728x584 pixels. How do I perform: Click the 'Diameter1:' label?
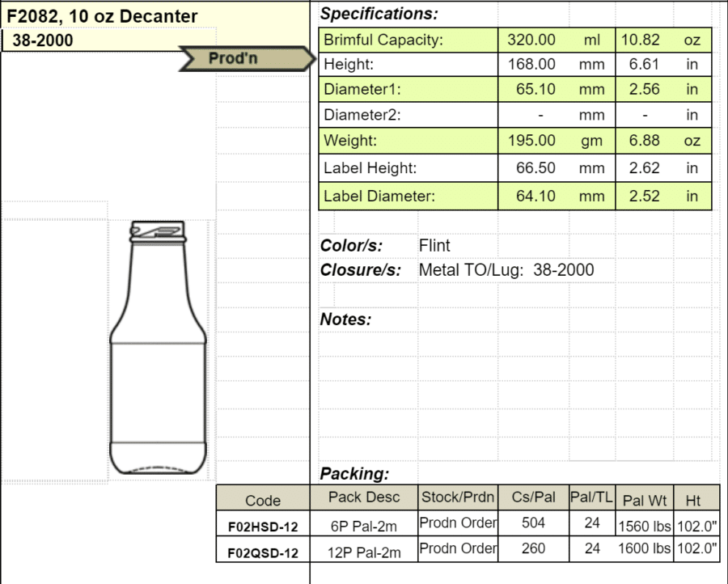(x=362, y=89)
